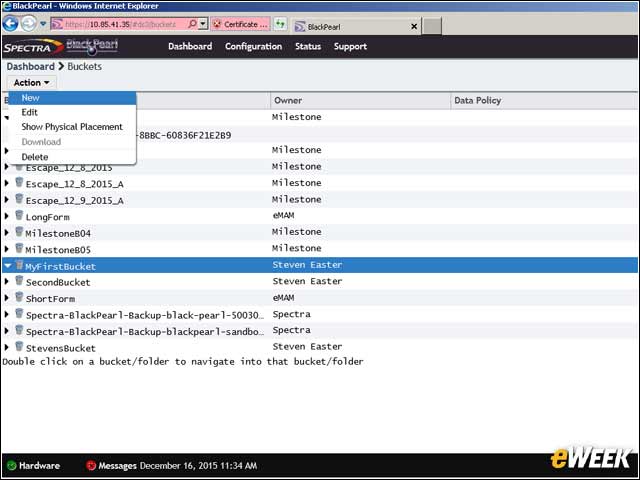This screenshot has width=640, height=480.
Task: Click the browser address bar URL
Action: click(x=120, y=24)
